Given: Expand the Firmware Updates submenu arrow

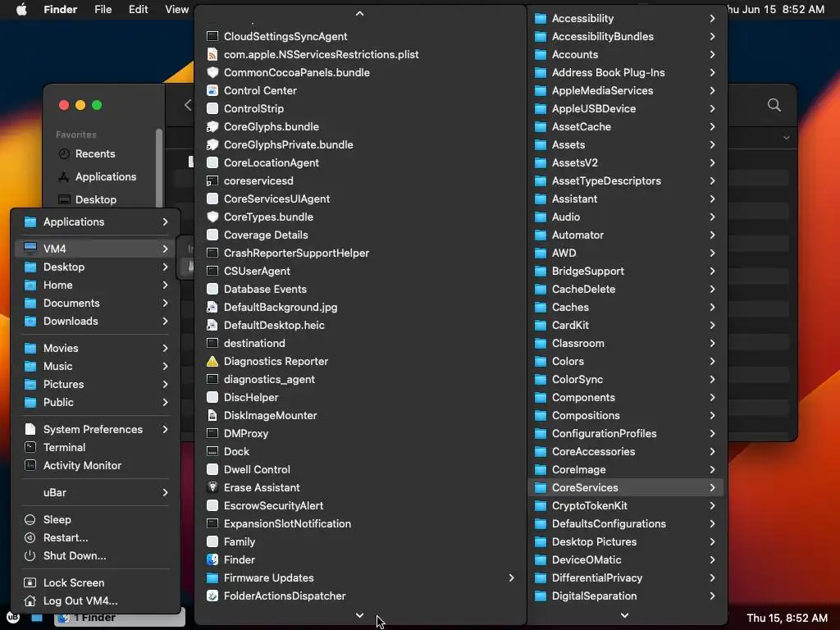Looking at the screenshot, I should (512, 577).
